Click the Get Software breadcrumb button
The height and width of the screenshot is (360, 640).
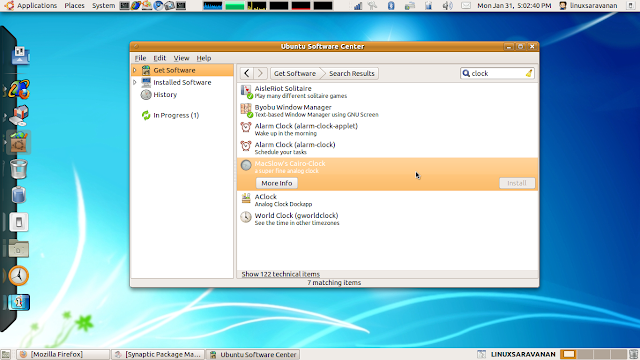295,73
